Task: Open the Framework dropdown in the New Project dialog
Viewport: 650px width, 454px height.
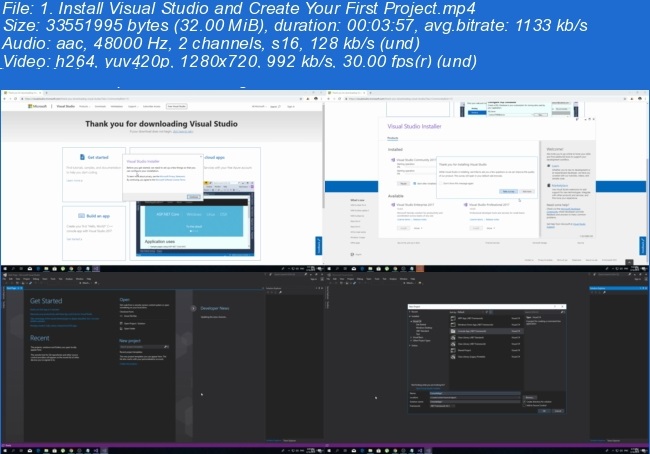Action: tap(443, 406)
